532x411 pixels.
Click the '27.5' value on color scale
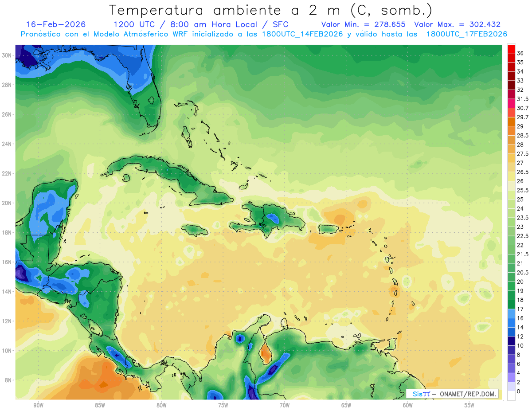(x=523, y=154)
